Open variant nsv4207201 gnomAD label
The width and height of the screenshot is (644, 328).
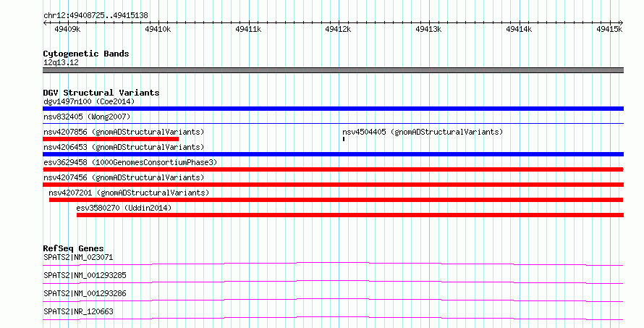[129, 193]
